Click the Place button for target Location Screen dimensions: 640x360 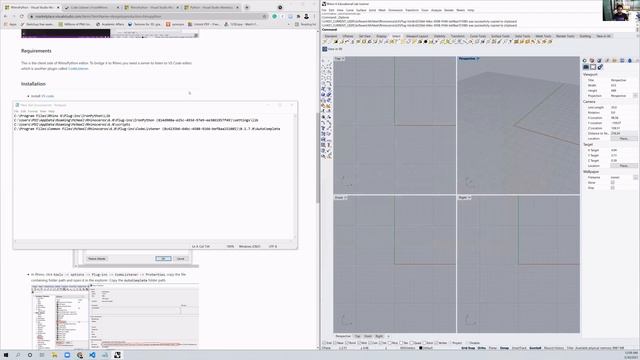point(624,166)
